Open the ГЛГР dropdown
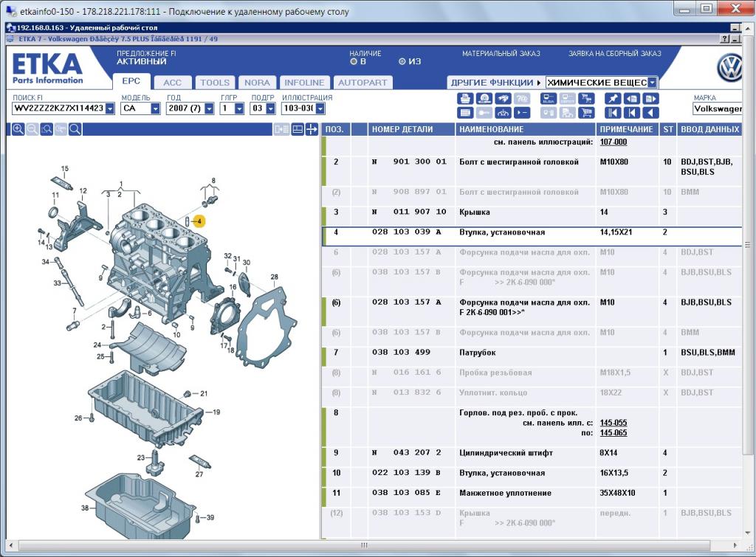Viewport: 756px width, 557px height. 239,108
